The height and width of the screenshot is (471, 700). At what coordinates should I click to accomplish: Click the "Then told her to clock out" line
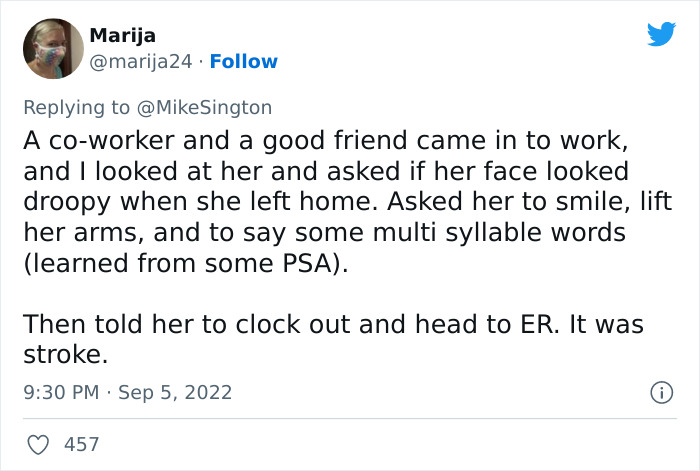[x=333, y=325]
